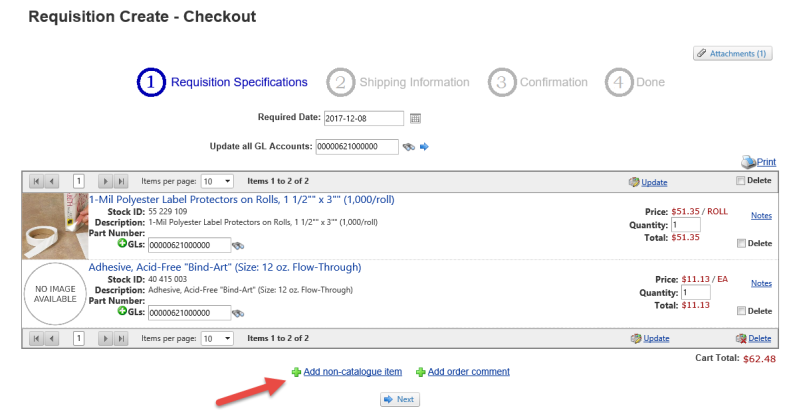Open bottom Items per page dropdown

(x=217, y=339)
